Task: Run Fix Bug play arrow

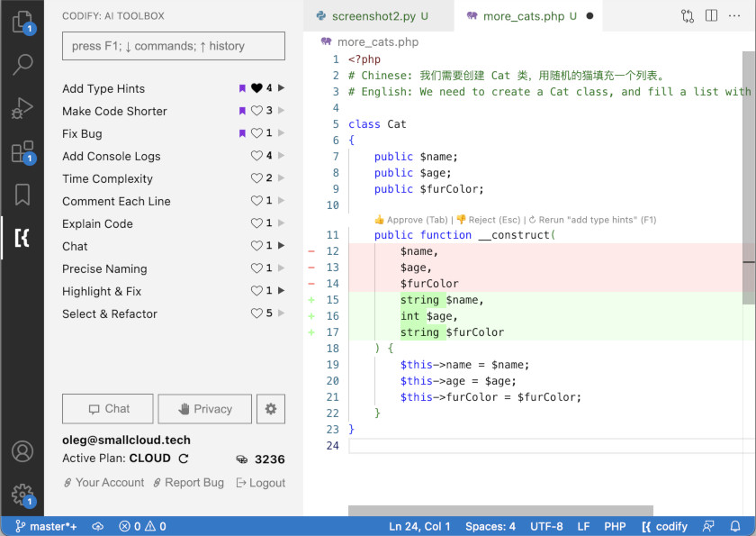Action: pyautogui.click(x=281, y=132)
